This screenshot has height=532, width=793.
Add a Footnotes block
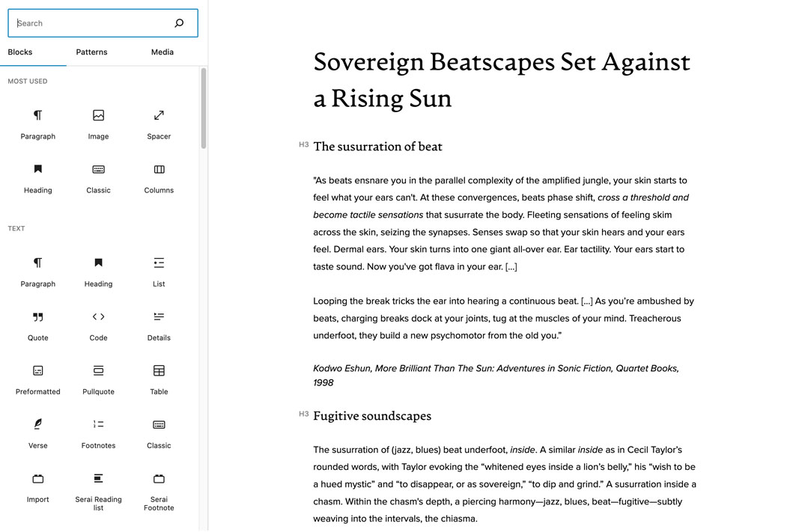click(98, 432)
